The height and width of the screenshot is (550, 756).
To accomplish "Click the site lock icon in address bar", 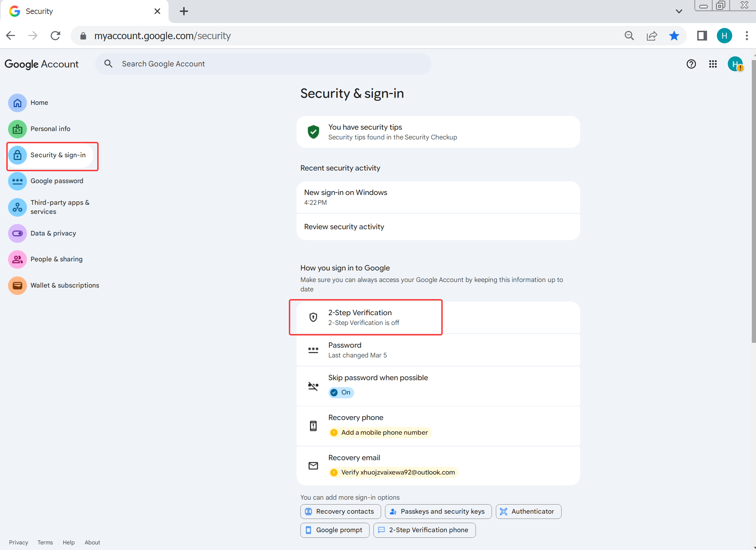I will pyautogui.click(x=83, y=36).
